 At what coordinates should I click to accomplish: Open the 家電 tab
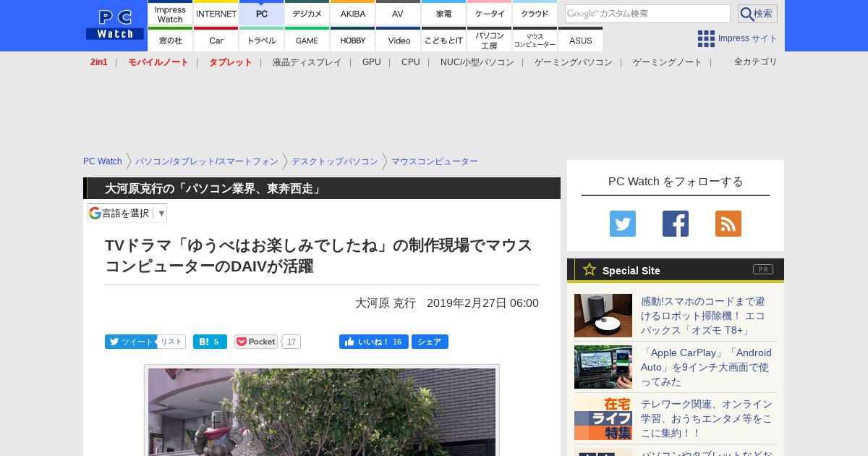pos(444,14)
